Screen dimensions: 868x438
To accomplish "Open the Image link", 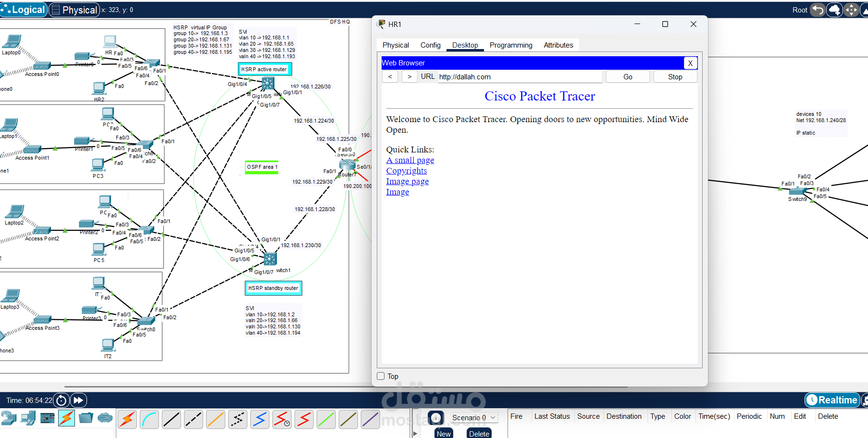I will tap(397, 192).
